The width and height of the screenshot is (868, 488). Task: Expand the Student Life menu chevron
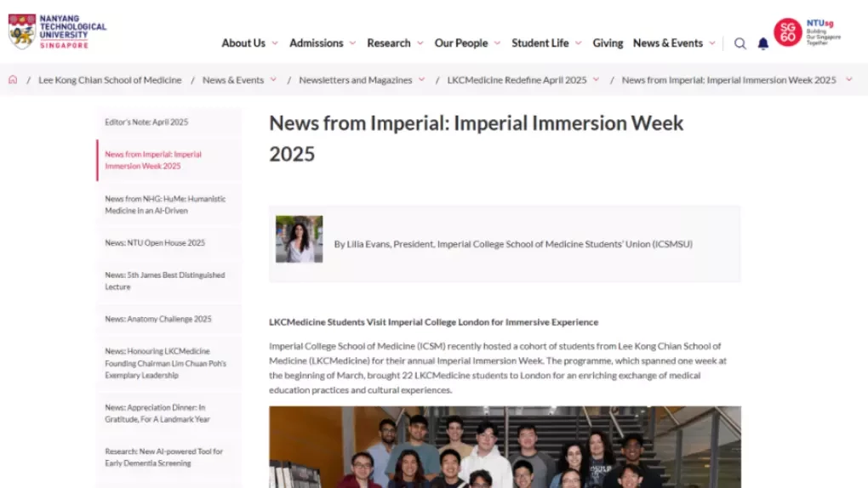pyautogui.click(x=578, y=43)
